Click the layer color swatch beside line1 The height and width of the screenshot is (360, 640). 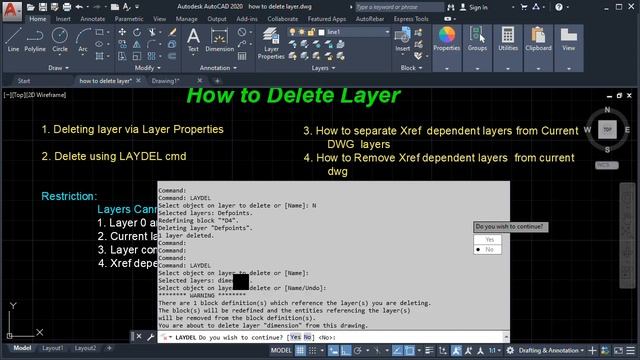tap(322, 32)
